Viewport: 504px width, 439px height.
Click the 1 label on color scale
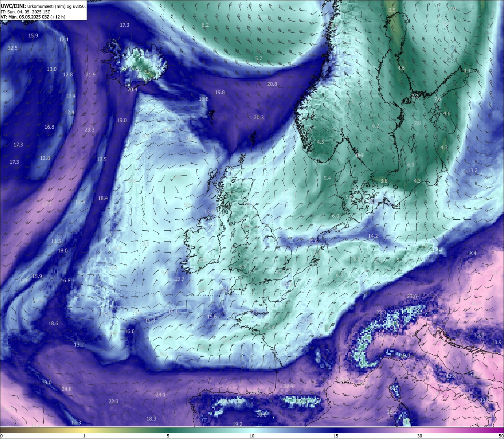(x=84, y=436)
